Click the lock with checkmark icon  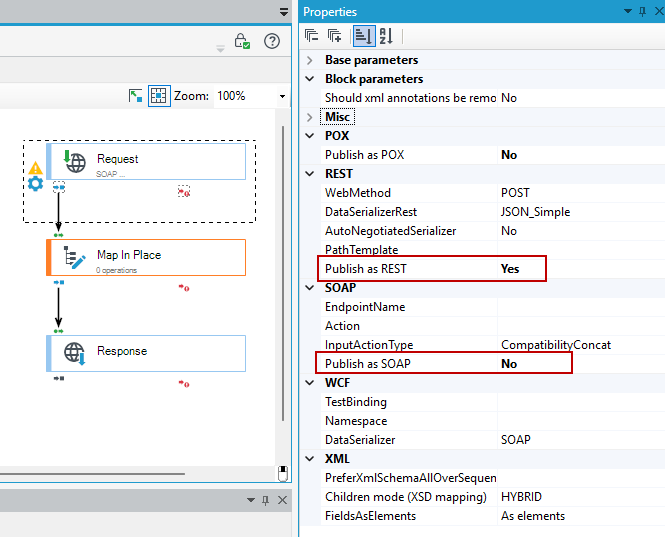242,41
